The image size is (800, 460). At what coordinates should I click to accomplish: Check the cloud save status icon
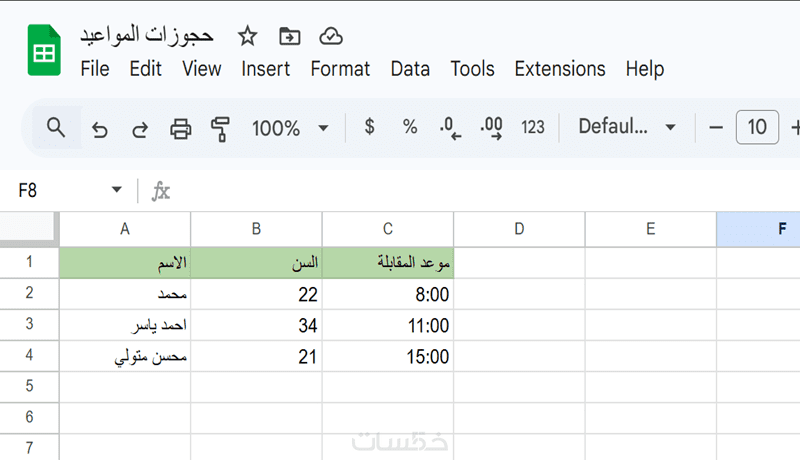(331, 36)
